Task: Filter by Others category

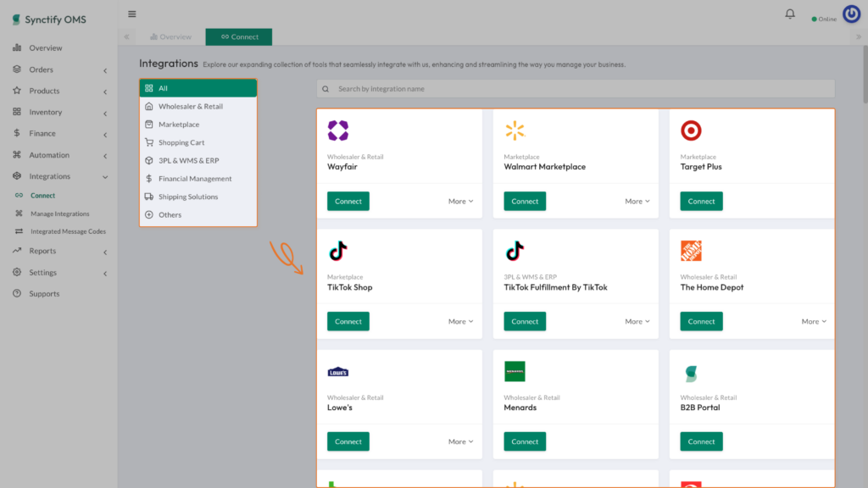Action: coord(198,214)
